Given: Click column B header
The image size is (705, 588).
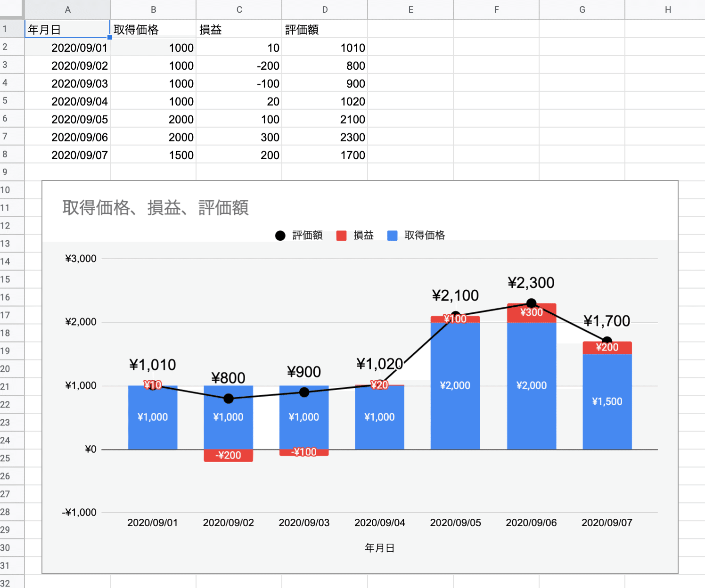Looking at the screenshot, I should [153, 9].
